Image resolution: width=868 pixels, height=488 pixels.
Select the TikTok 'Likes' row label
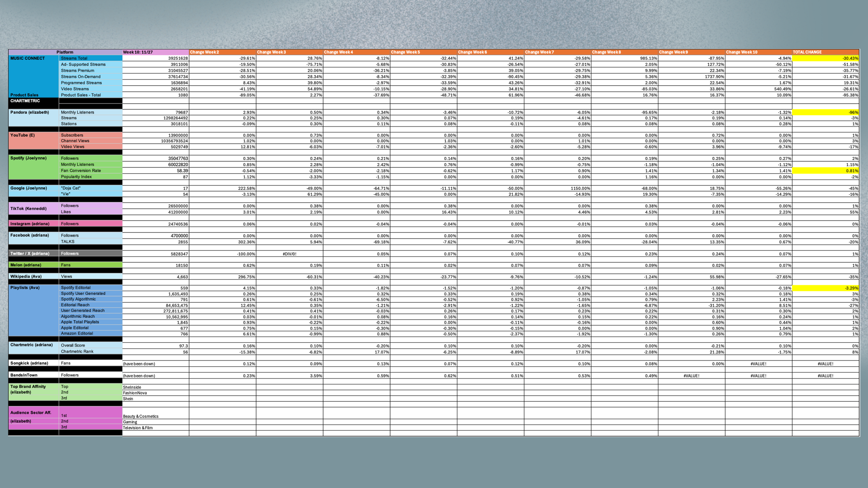coord(91,212)
